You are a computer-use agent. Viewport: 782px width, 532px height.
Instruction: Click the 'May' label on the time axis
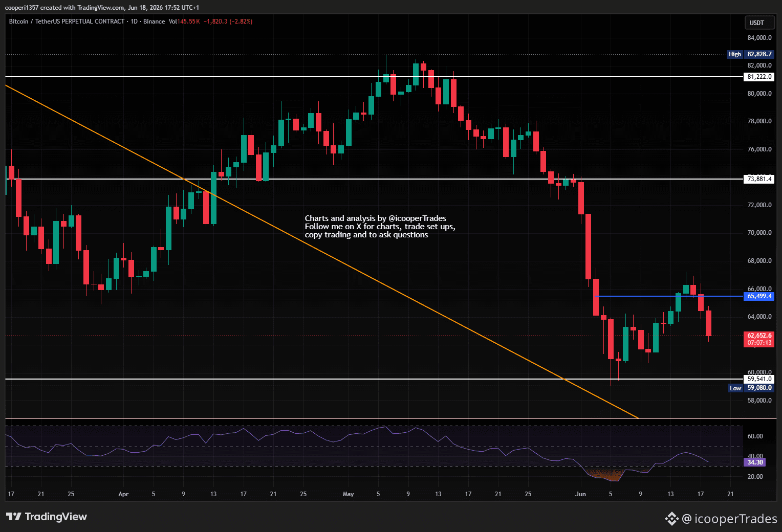pos(348,494)
